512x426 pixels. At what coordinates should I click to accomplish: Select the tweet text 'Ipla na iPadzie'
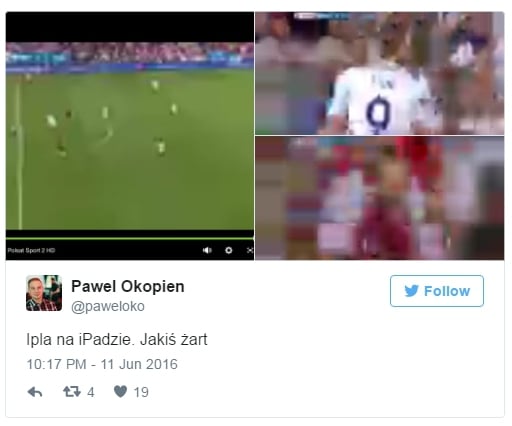coord(80,340)
